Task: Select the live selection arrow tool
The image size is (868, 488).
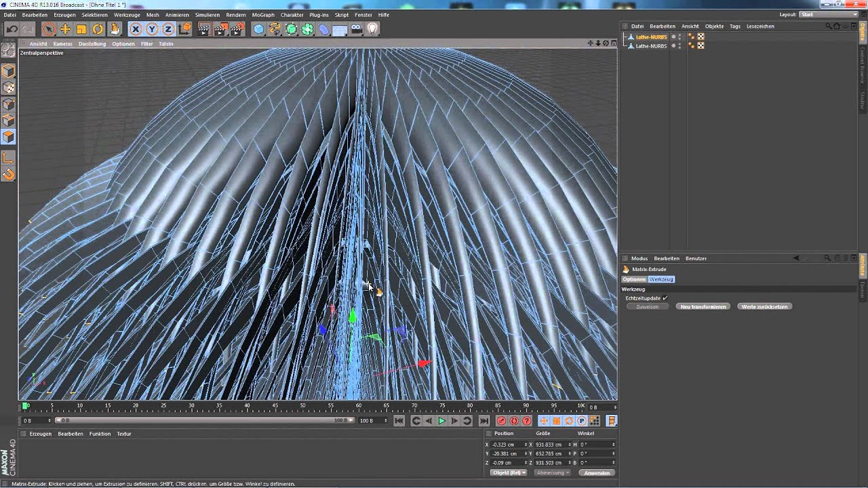Action: pos(49,29)
